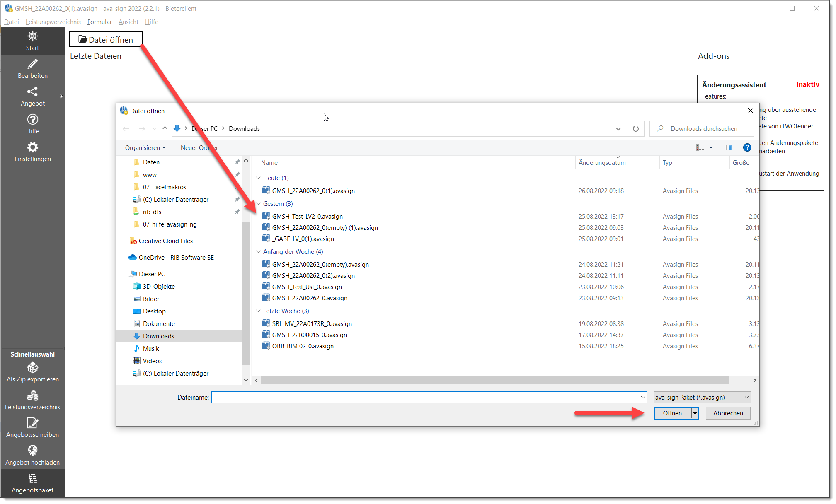Click the refresh button next to the path
The image size is (836, 504).
coord(635,129)
